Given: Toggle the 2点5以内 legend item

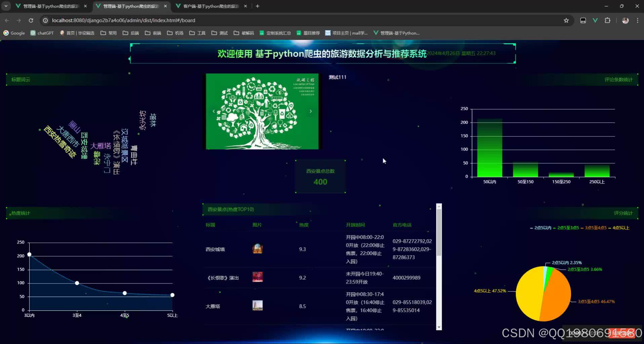Looking at the screenshot, I should pos(542,227).
